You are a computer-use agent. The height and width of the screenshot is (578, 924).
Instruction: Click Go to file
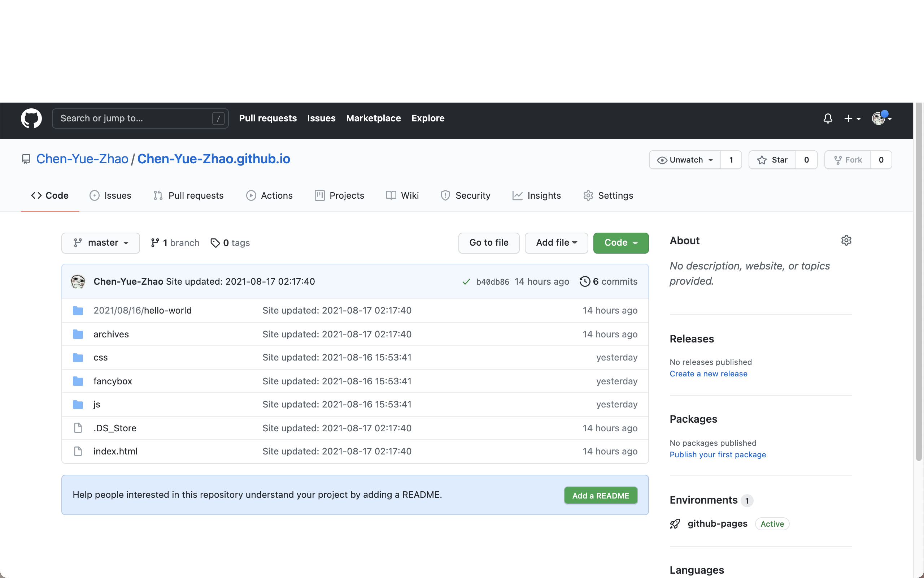[x=489, y=243]
